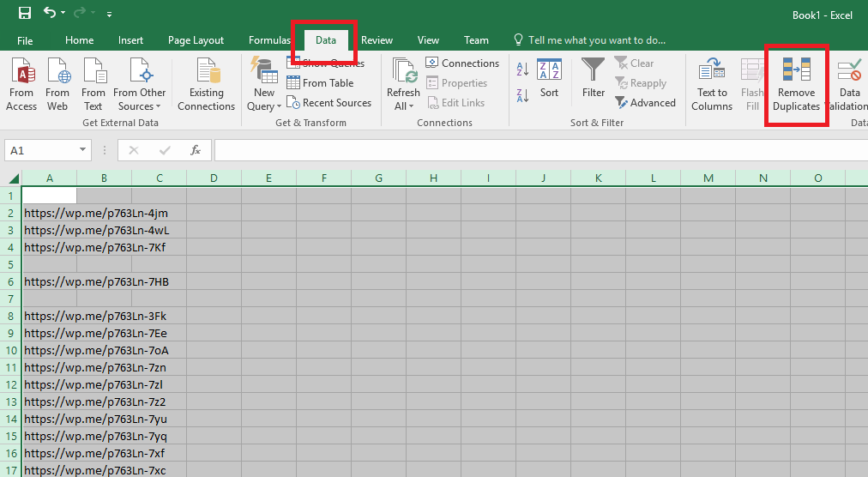Toggle the Filter funnel button

(x=593, y=79)
